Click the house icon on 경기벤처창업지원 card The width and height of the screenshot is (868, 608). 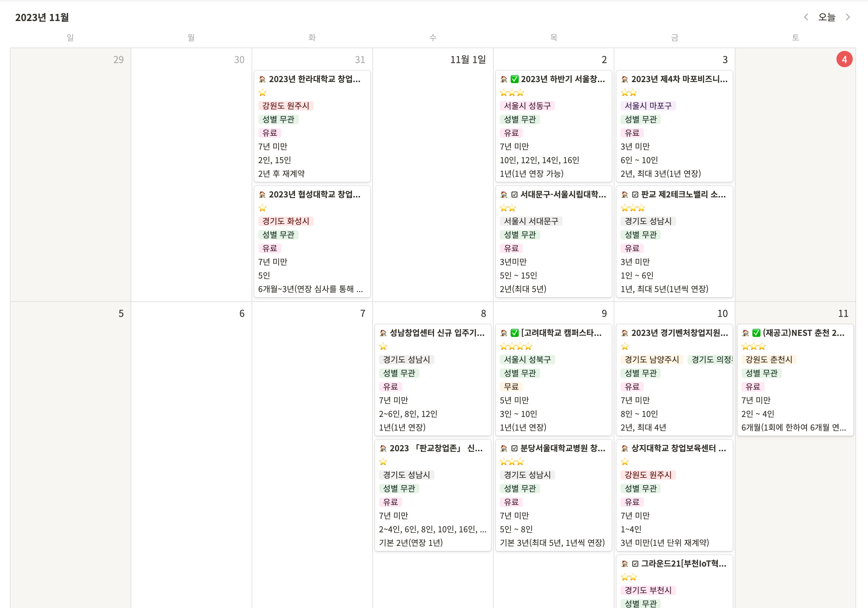coord(625,333)
